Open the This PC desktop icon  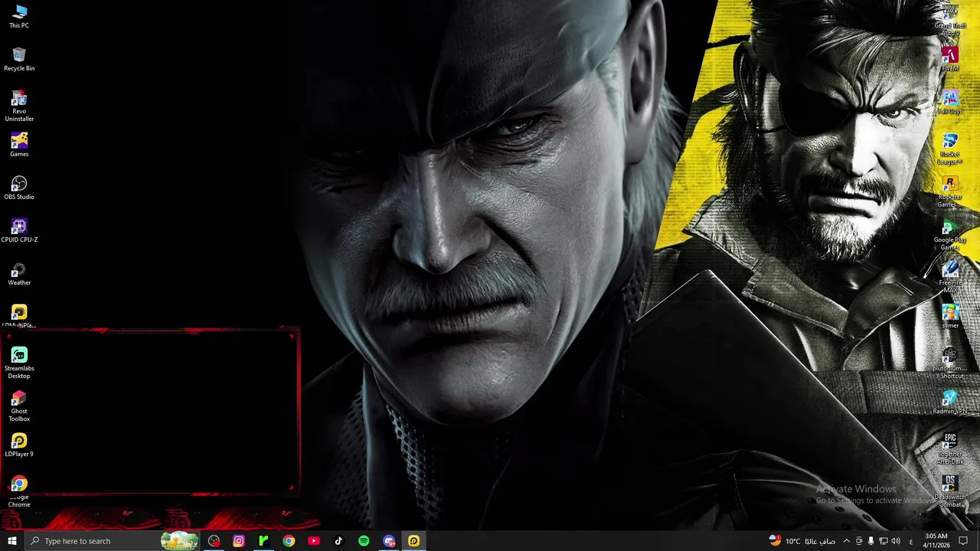[x=19, y=17]
